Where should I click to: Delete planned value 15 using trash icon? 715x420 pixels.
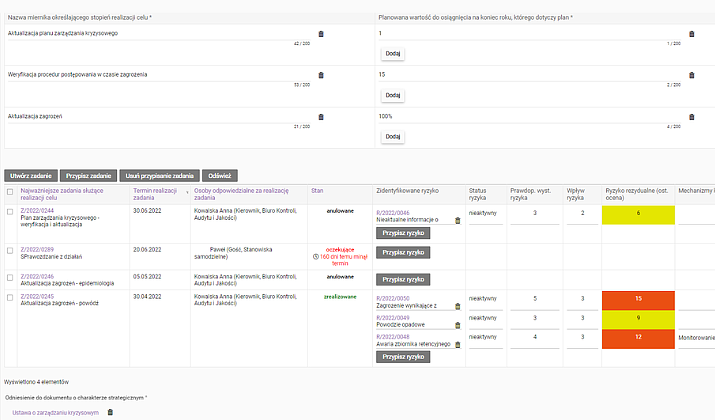point(691,75)
